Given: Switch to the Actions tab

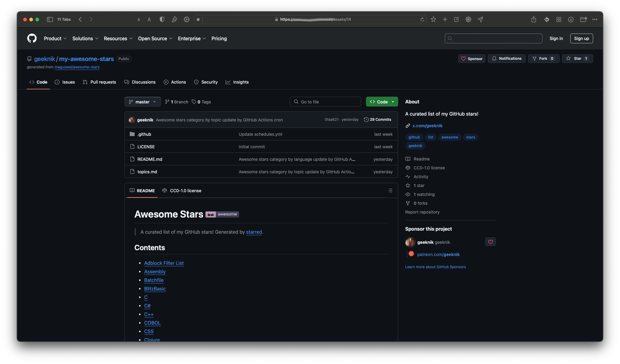Looking at the screenshot, I should pos(175,82).
